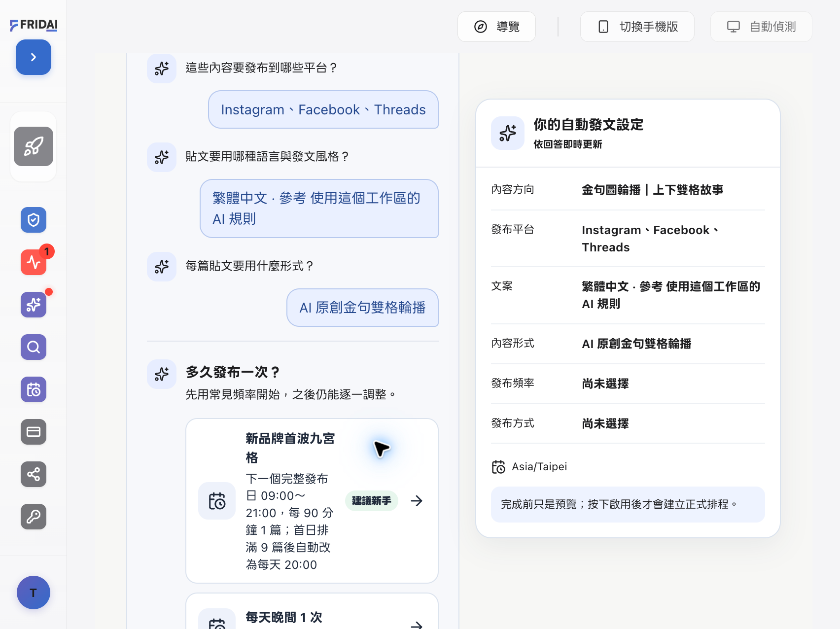Edit the Instagram、Facebook、Threads answer bubble

pos(323,109)
